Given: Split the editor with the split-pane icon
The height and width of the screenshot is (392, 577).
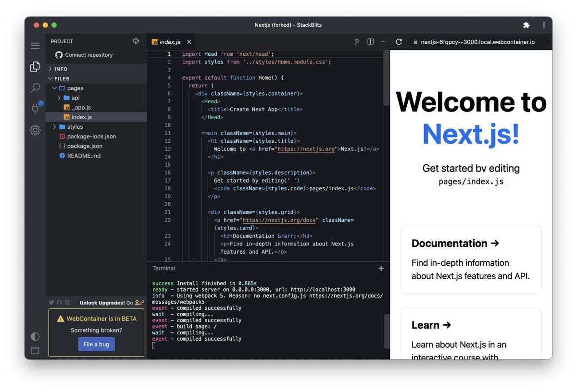Looking at the screenshot, I should click(x=370, y=42).
